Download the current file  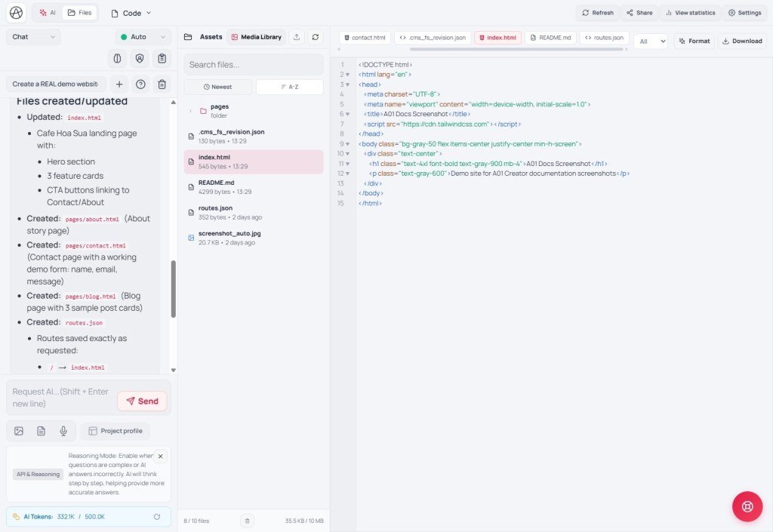point(742,42)
